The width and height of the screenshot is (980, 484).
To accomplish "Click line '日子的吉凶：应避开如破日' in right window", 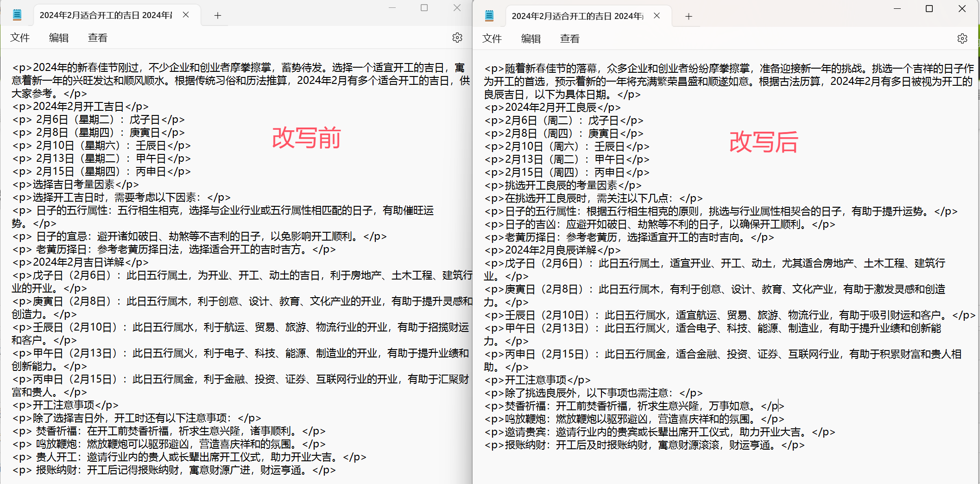I will 660,224.
